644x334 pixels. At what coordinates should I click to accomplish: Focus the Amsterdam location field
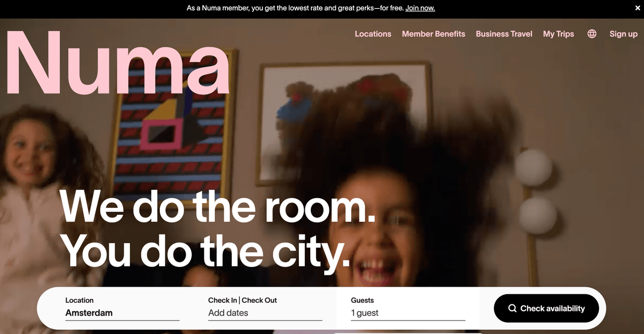122,313
